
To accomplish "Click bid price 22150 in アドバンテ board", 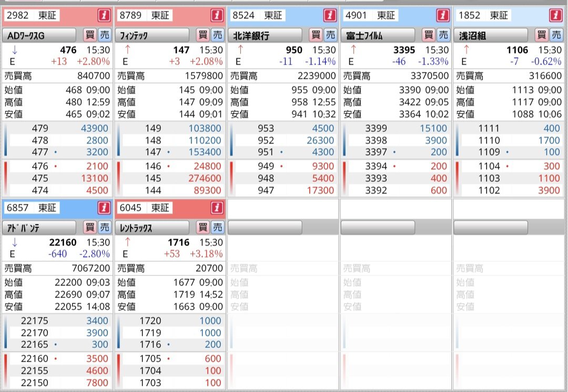I will [x=34, y=383].
